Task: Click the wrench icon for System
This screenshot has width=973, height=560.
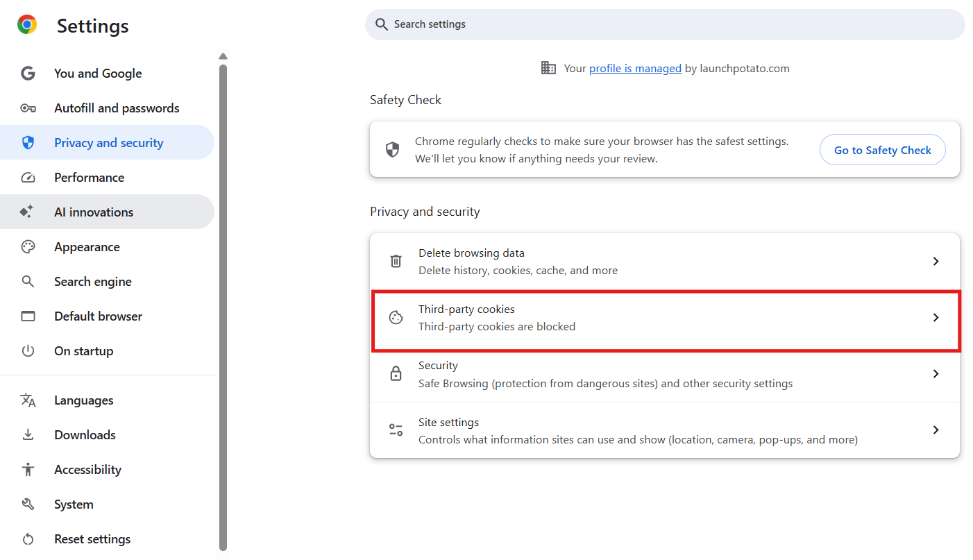Action: tap(28, 504)
